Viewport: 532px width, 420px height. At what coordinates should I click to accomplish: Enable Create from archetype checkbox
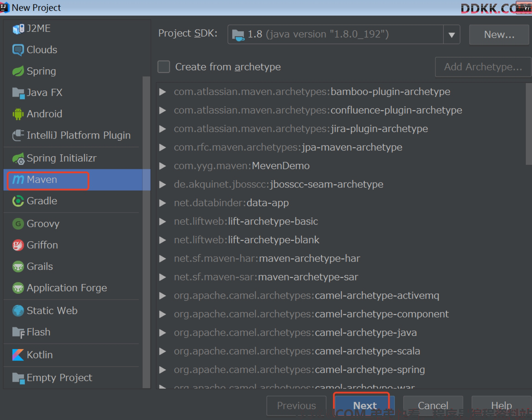tap(164, 67)
